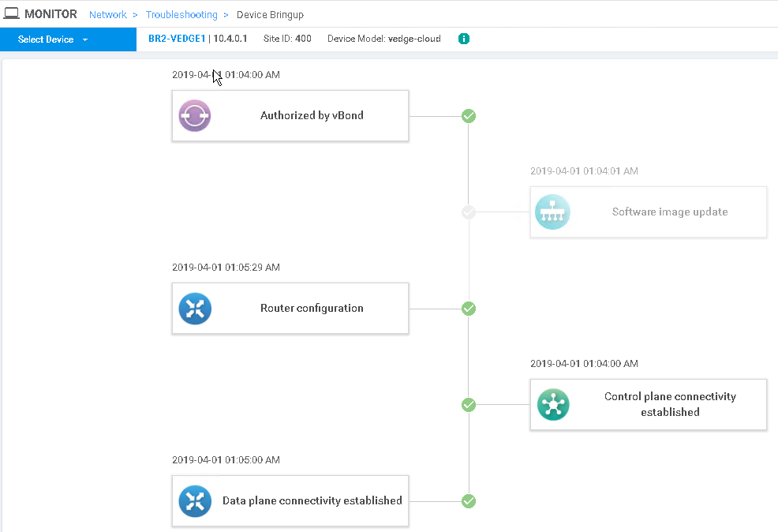The width and height of the screenshot is (778, 532).
Task: Click the BR2-VEDGE1 device name
Action: tap(177, 39)
